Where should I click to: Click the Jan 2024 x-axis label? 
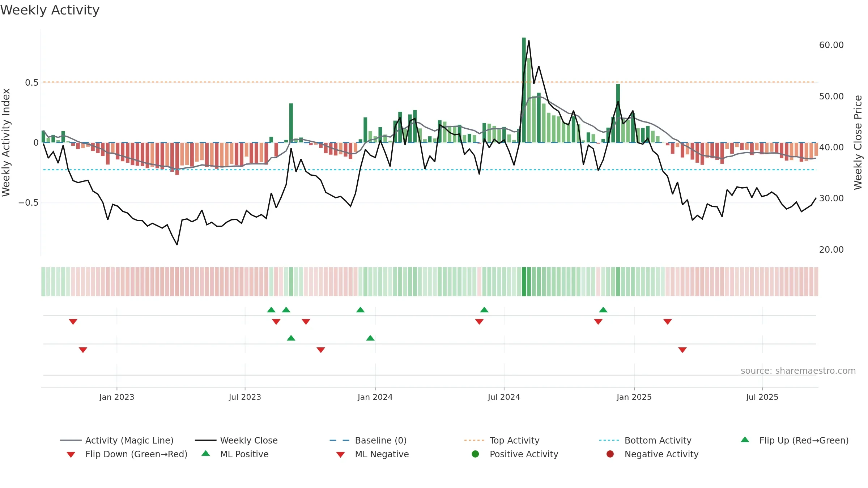pyautogui.click(x=375, y=397)
